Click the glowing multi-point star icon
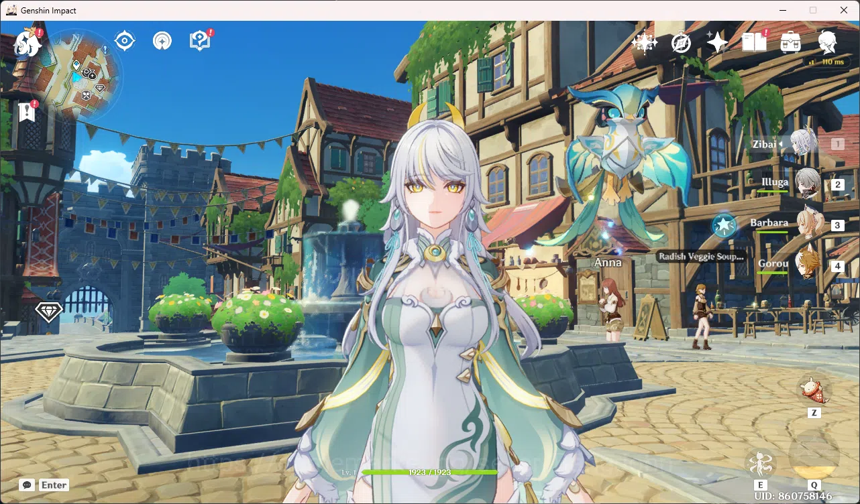 [645, 43]
